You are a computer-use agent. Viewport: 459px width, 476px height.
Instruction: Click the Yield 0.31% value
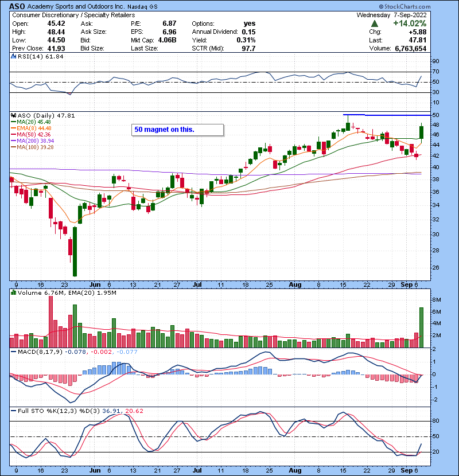tap(246, 40)
